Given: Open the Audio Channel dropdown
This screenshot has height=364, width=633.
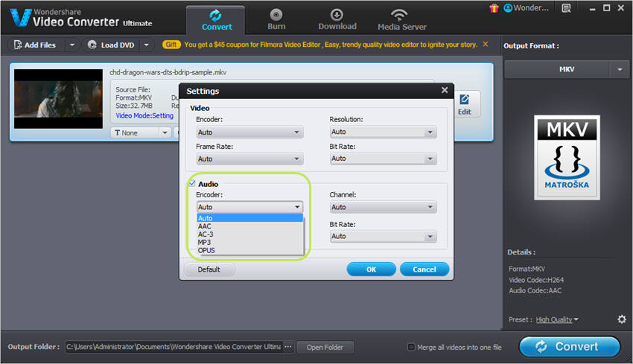Looking at the screenshot, I should coord(383,207).
